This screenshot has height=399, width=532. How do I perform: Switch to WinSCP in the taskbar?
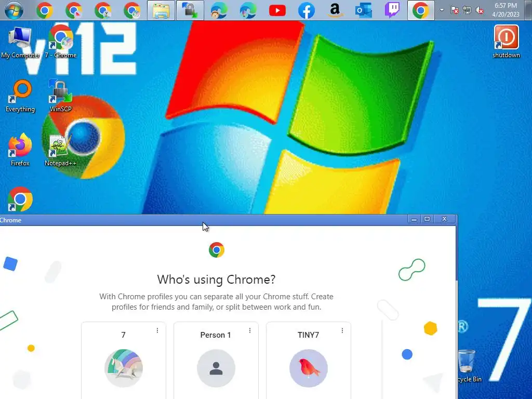click(190, 10)
